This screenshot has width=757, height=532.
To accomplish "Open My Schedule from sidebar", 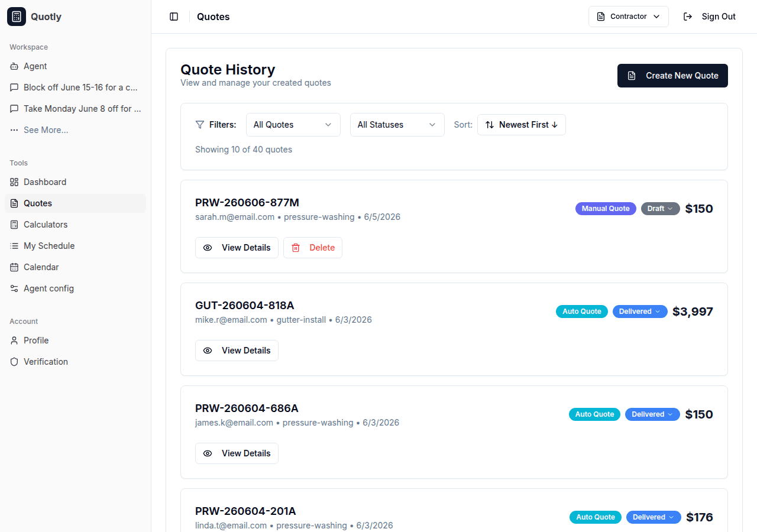I will [76, 246].
